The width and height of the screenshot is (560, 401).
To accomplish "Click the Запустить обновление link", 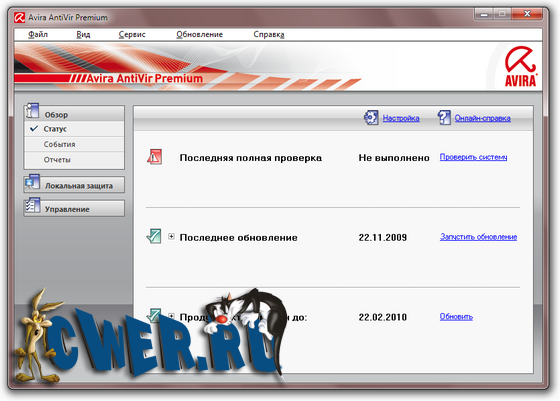I will point(479,237).
